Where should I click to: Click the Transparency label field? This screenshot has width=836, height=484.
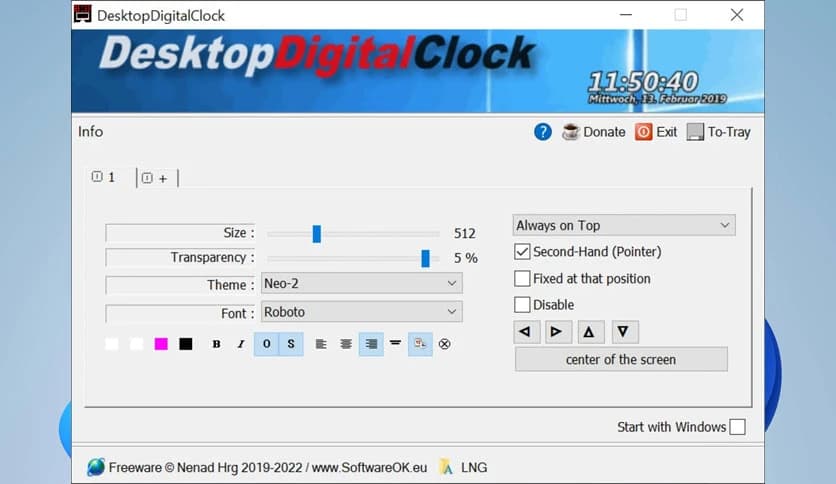[x=180, y=257]
